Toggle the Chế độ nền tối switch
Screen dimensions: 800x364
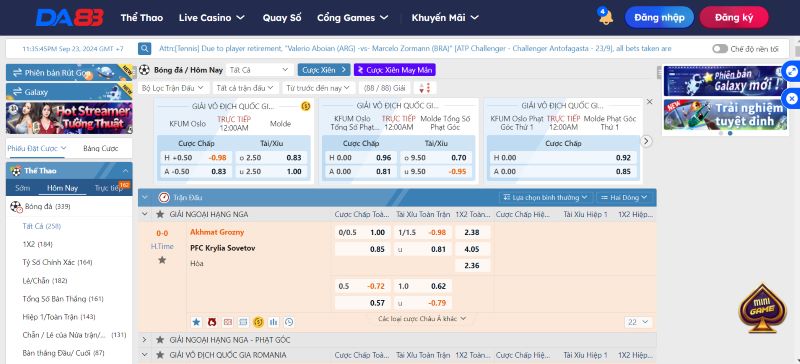pos(720,49)
